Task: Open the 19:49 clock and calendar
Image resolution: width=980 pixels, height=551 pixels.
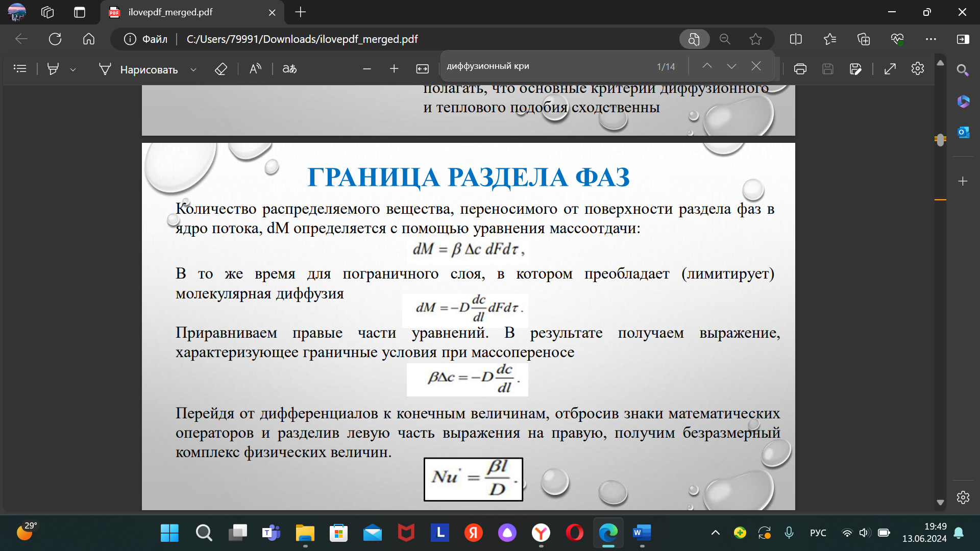Action: (924, 533)
